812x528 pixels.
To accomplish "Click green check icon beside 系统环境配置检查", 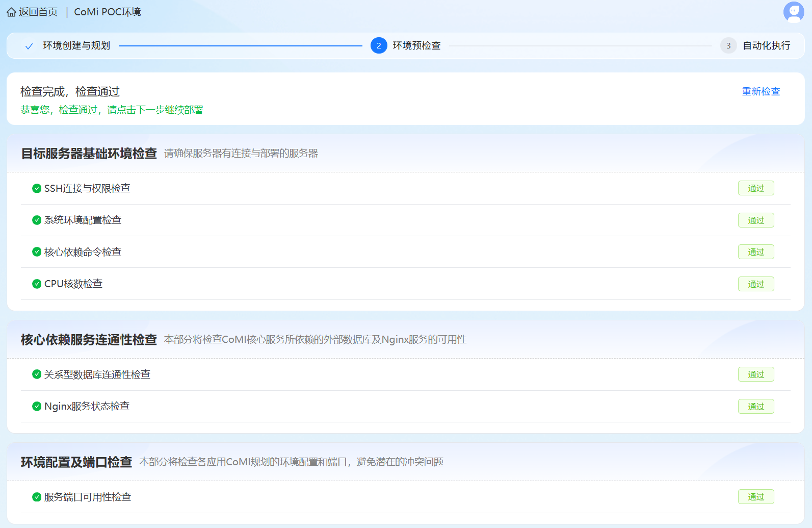I will coord(37,220).
